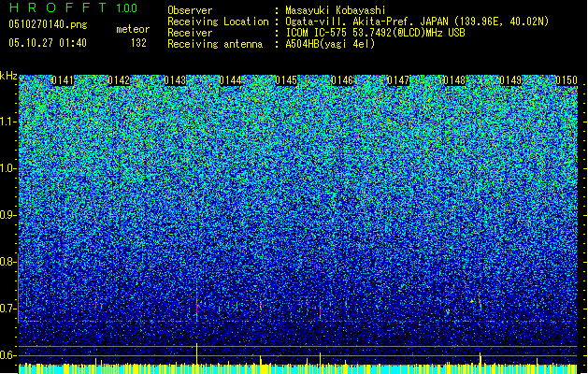The image size is (588, 374).
Task: Select antenna value A504HB(yagi 4el)
Action: 330,44
